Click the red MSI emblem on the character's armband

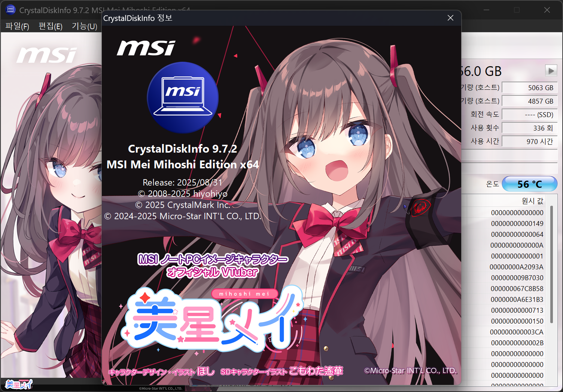pos(420,207)
